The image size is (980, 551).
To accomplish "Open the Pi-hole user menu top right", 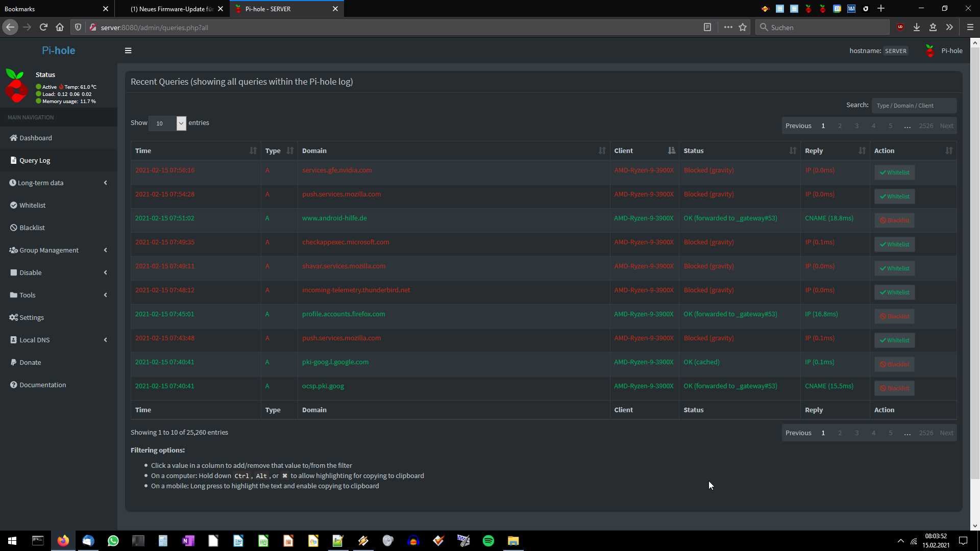I will (944, 51).
